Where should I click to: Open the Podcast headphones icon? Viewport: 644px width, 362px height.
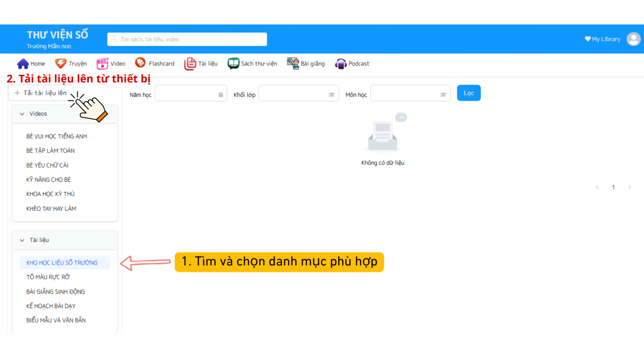341,64
